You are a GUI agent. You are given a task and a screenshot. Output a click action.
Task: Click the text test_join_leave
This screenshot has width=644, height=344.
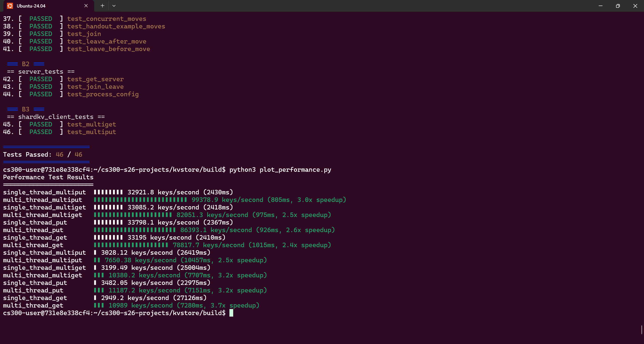pyautogui.click(x=95, y=87)
